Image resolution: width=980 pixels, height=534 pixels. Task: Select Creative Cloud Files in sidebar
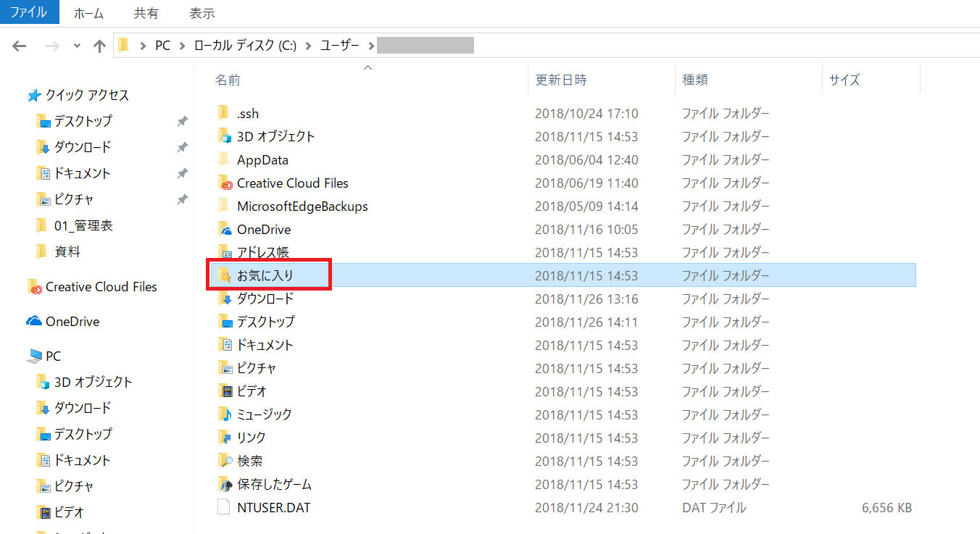101,287
